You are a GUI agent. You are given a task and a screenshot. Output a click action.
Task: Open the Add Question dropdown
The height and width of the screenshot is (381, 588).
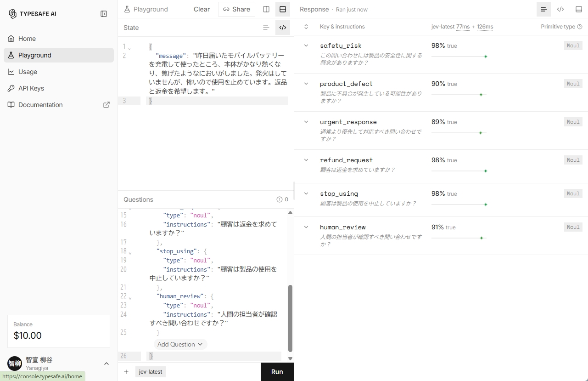point(180,344)
